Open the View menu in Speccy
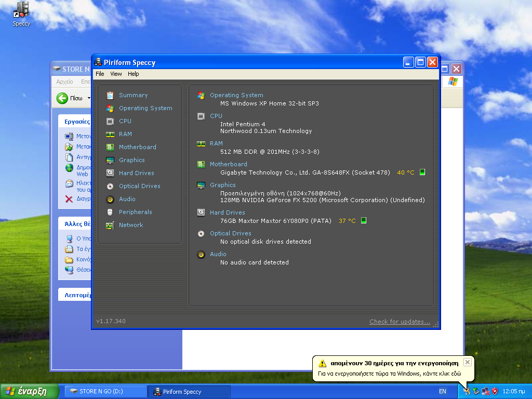This screenshot has height=399, width=532. 116,74
